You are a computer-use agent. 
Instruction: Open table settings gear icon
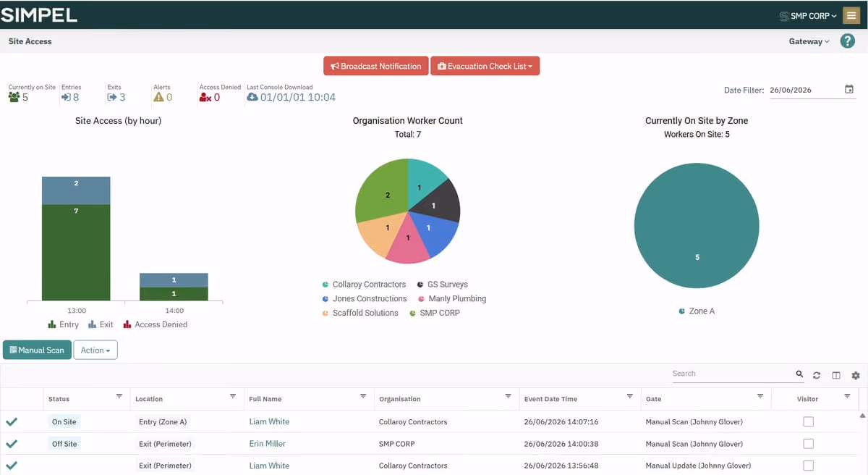856,375
